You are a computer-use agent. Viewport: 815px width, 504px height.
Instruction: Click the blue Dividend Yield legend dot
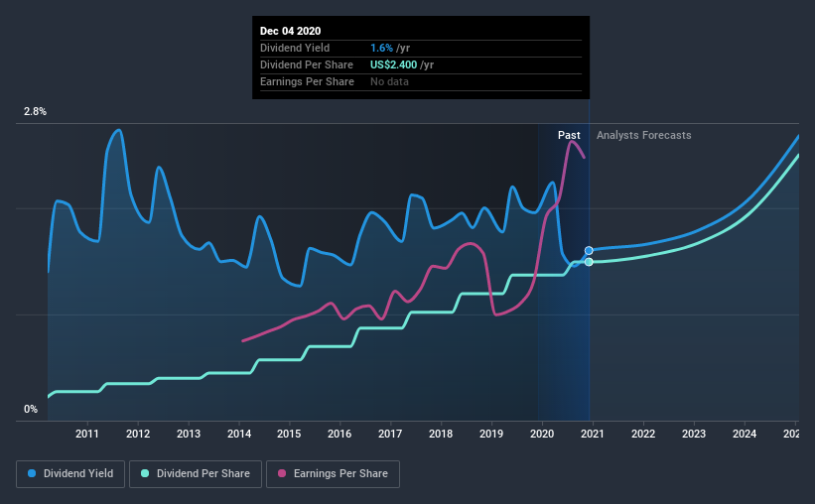tap(32, 473)
